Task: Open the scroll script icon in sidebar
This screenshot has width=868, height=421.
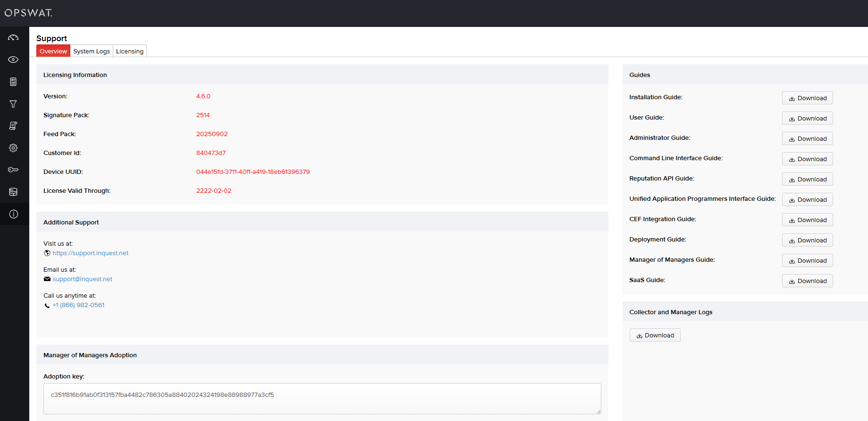Action: tap(13, 126)
